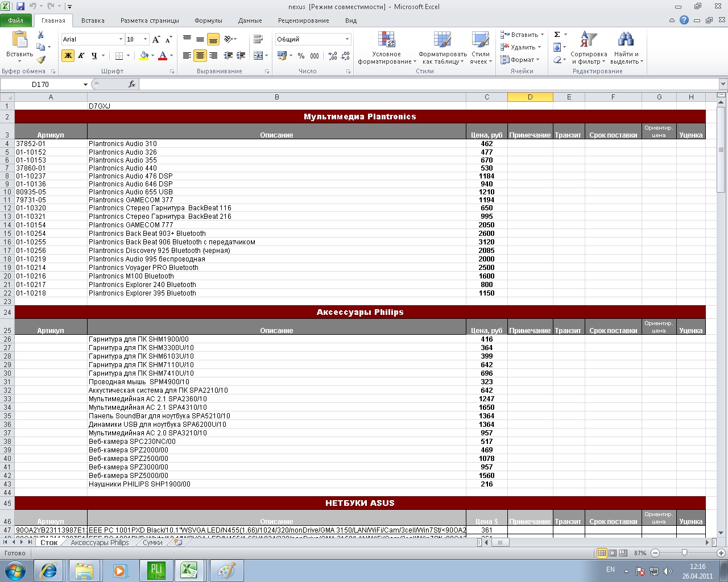Open Найти и выделить dropdown
Viewport: 728px width, 582px height.
(626, 48)
